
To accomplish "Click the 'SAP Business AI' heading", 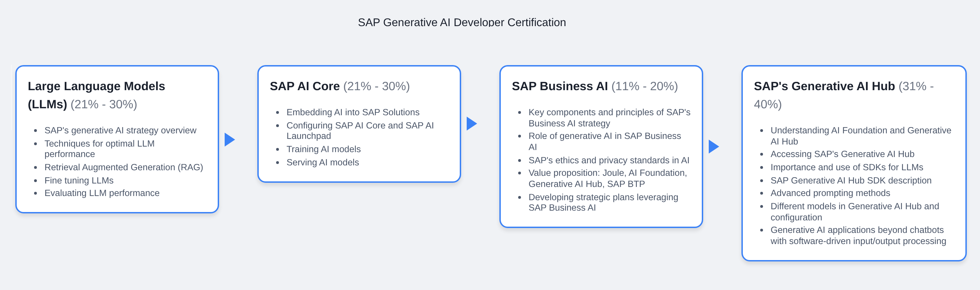I will tap(559, 86).
